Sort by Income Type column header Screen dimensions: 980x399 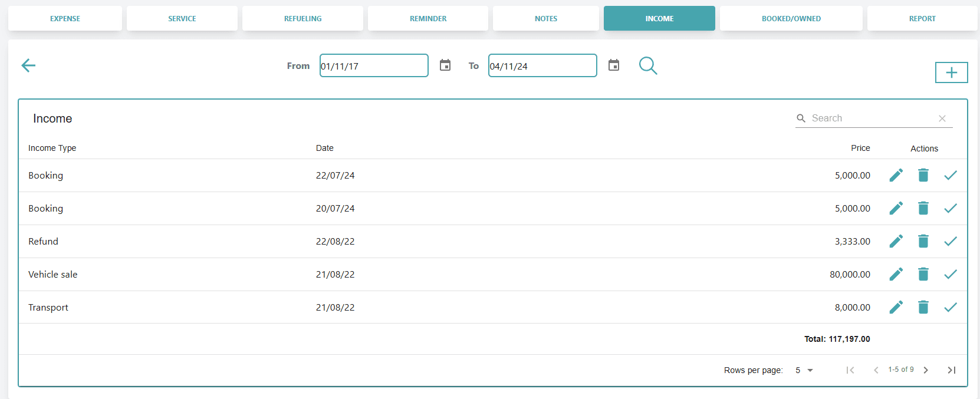tap(52, 148)
